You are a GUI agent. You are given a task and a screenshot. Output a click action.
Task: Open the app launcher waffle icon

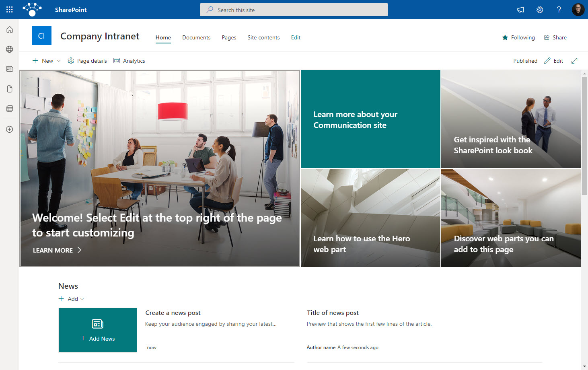[x=10, y=10]
